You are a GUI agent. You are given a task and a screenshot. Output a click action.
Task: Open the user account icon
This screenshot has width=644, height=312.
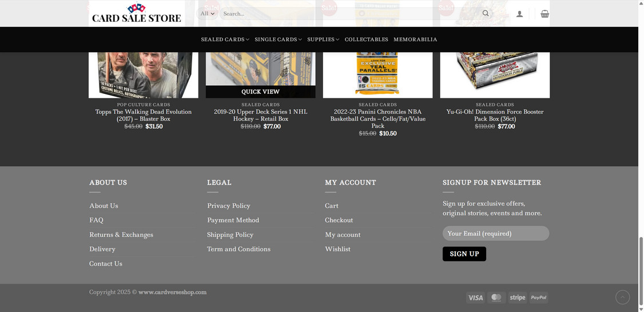[519, 14]
